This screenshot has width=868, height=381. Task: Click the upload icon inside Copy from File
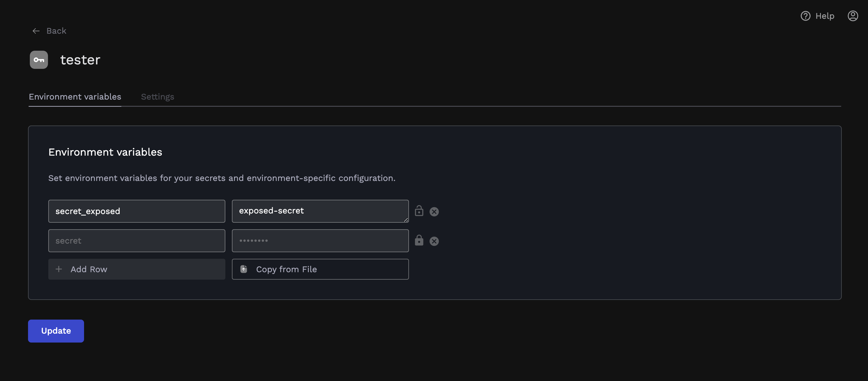244,269
